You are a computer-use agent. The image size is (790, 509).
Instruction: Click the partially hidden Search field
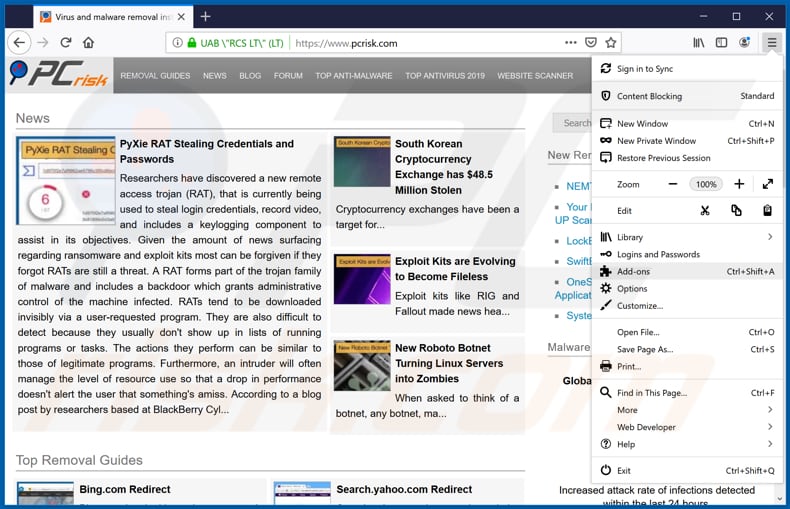click(572, 123)
